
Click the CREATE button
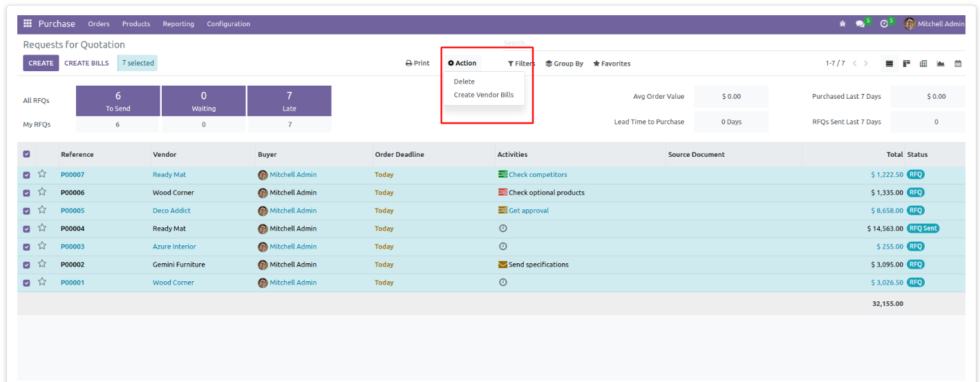(x=41, y=63)
